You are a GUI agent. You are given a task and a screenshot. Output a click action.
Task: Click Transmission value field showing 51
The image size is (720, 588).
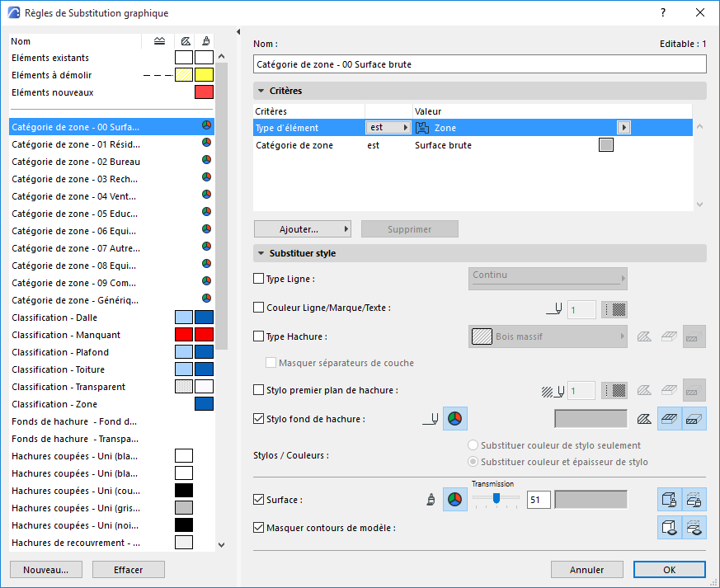539,500
